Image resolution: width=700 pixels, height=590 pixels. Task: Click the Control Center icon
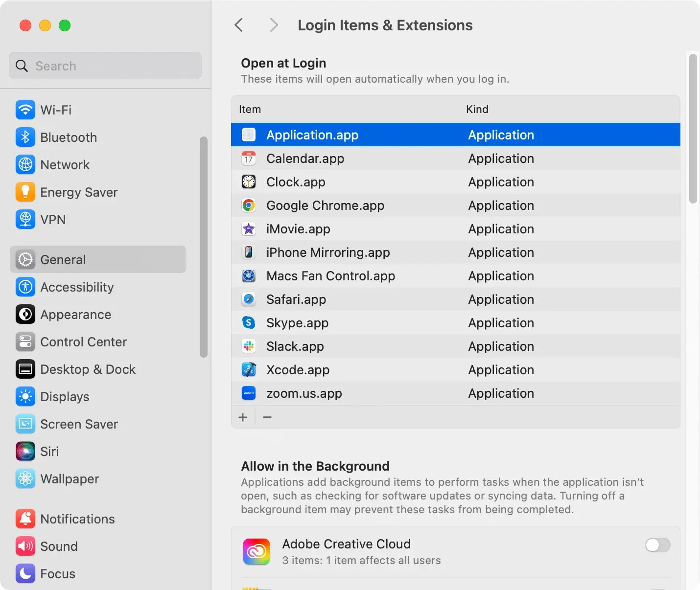(25, 341)
